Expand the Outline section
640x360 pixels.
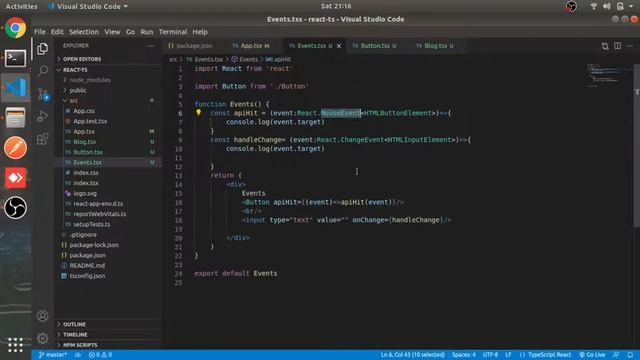[x=108, y=324]
